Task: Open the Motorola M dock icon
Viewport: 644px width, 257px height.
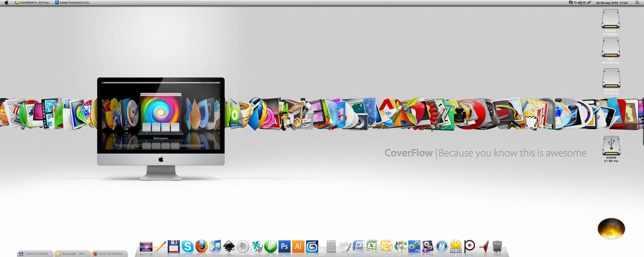Action: [442, 247]
